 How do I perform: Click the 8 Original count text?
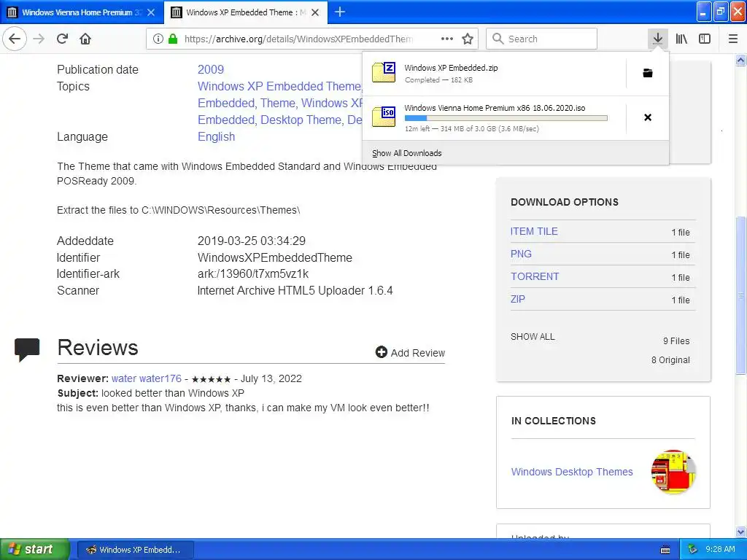pos(670,360)
